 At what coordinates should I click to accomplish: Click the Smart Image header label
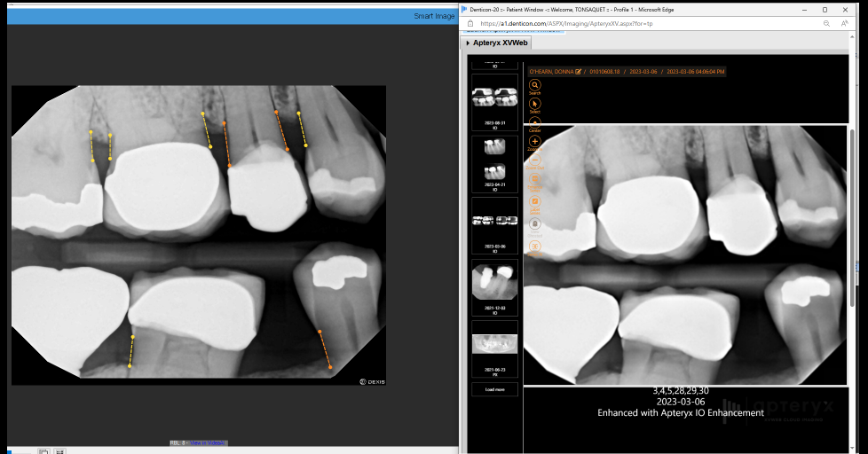coord(434,16)
